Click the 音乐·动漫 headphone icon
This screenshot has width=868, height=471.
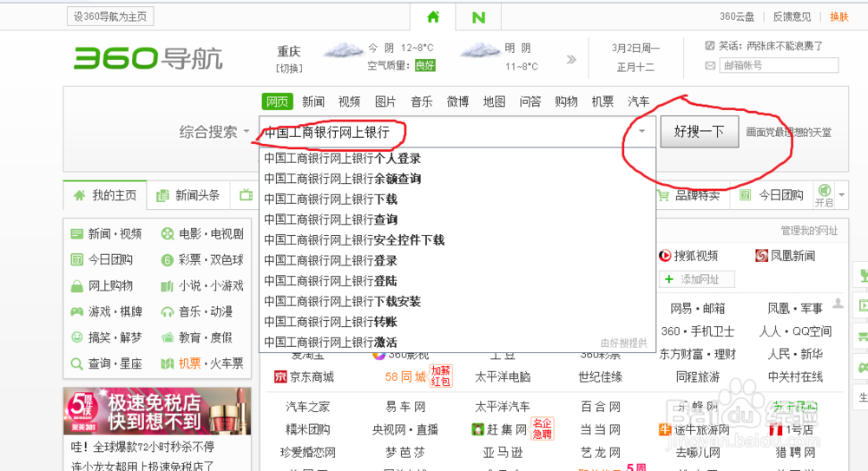point(168,312)
